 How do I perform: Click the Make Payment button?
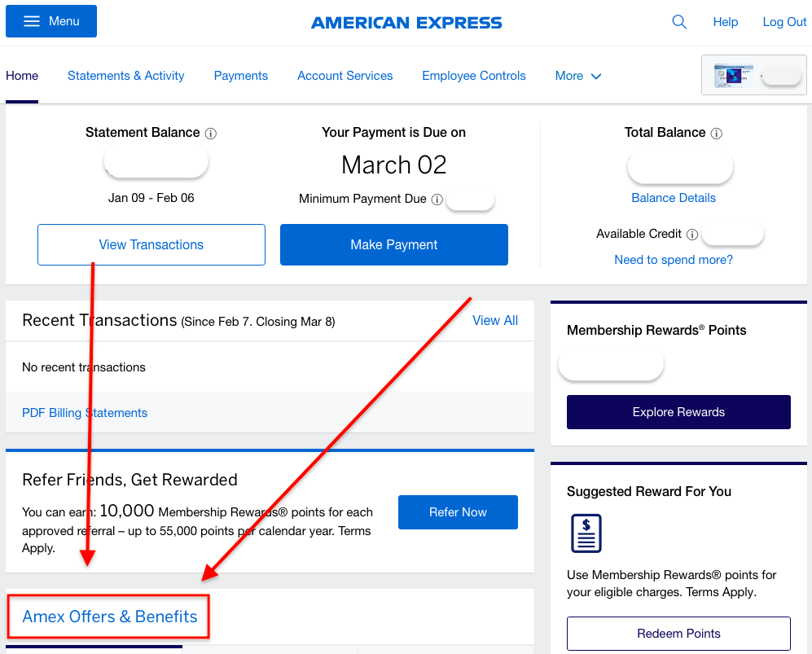(394, 245)
